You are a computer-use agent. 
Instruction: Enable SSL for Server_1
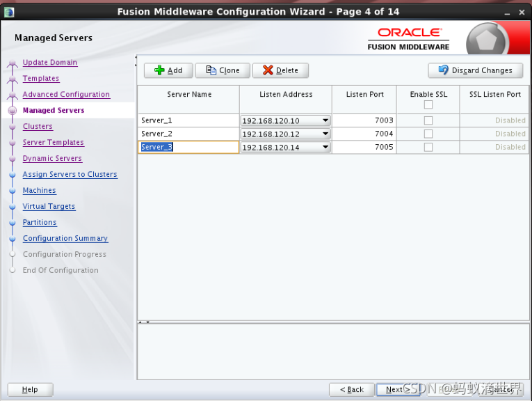click(x=428, y=120)
